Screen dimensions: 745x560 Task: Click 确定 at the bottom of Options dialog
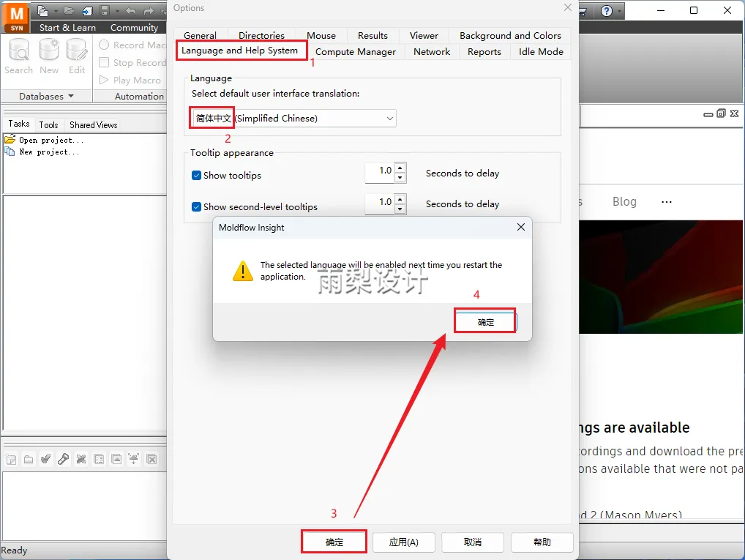(334, 542)
